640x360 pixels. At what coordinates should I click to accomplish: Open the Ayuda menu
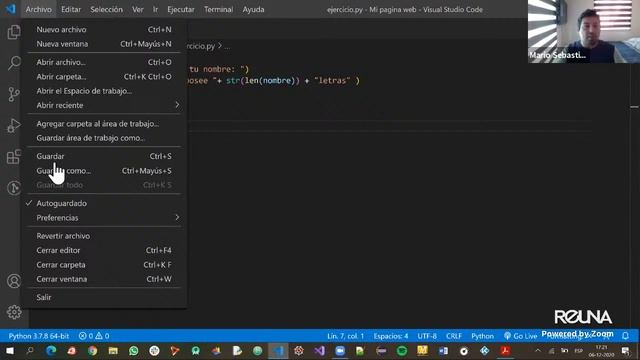[x=253, y=9]
